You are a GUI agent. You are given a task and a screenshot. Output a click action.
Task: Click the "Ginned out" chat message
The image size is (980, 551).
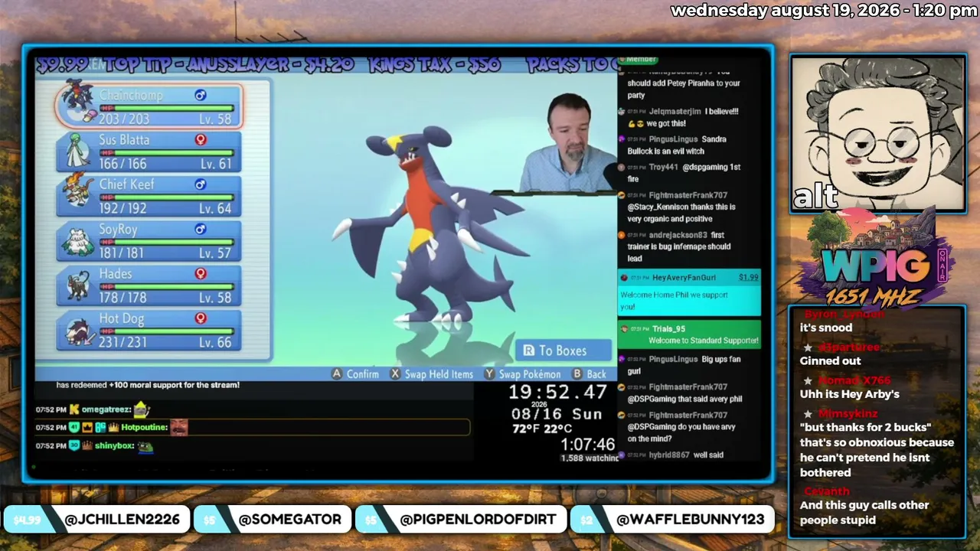831,361
